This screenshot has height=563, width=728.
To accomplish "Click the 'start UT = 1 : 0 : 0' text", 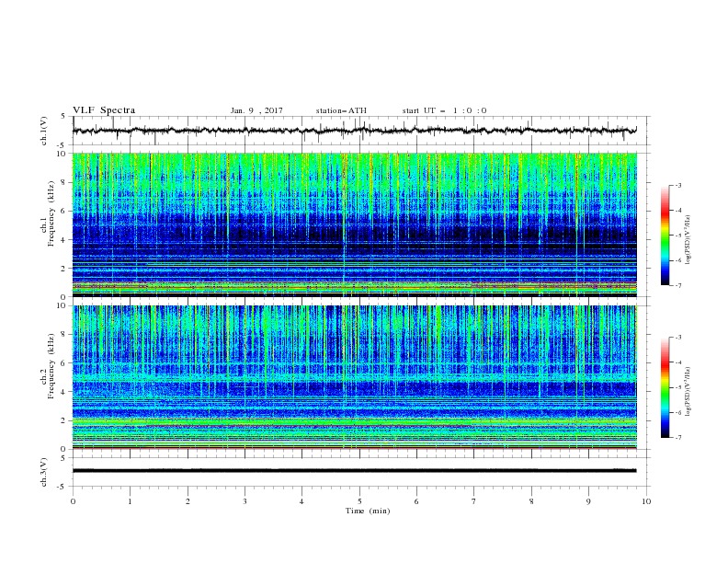I will [444, 110].
